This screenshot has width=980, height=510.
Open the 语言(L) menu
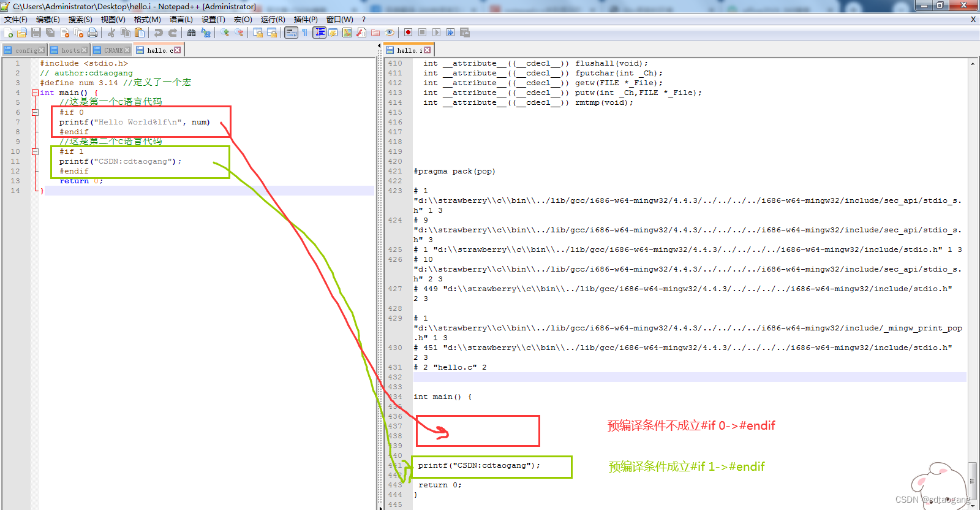coord(181,20)
